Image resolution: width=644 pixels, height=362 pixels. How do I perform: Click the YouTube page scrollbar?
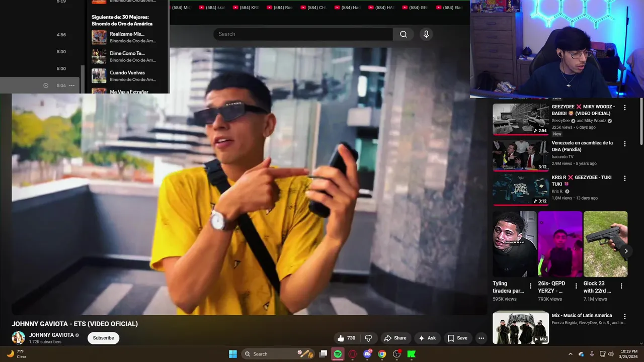tap(641, 121)
